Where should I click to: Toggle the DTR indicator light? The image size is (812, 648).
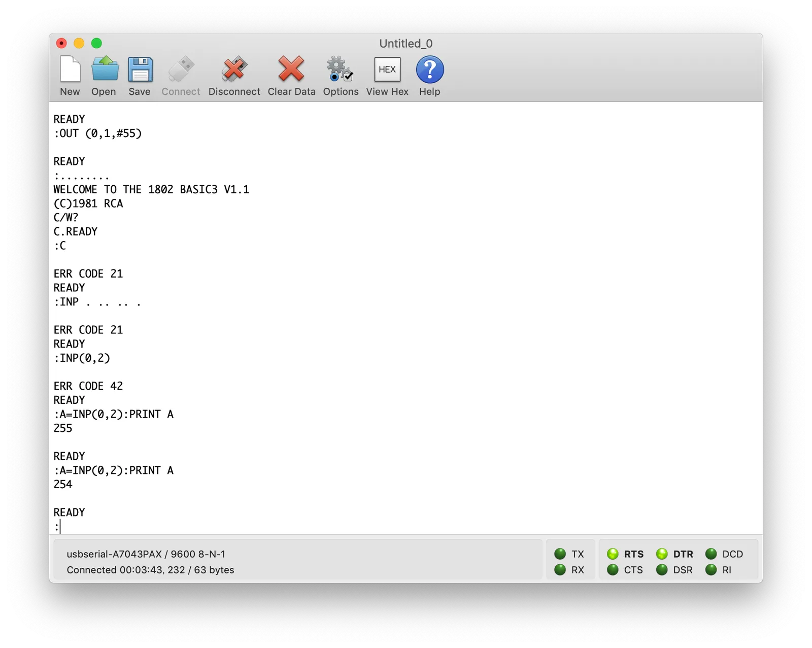click(x=662, y=554)
